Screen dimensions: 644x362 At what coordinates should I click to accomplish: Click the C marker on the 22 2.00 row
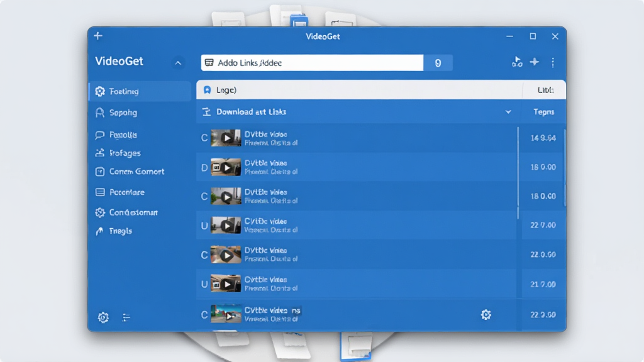[204, 315]
